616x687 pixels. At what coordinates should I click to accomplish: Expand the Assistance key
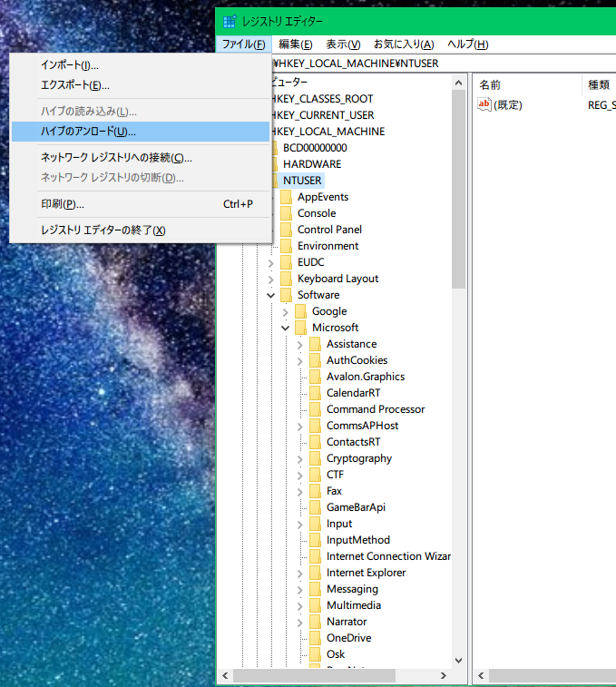tap(299, 345)
